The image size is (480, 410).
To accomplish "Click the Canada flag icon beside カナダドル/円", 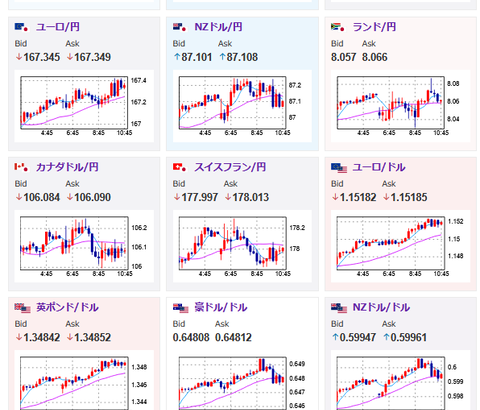I will tap(21, 167).
